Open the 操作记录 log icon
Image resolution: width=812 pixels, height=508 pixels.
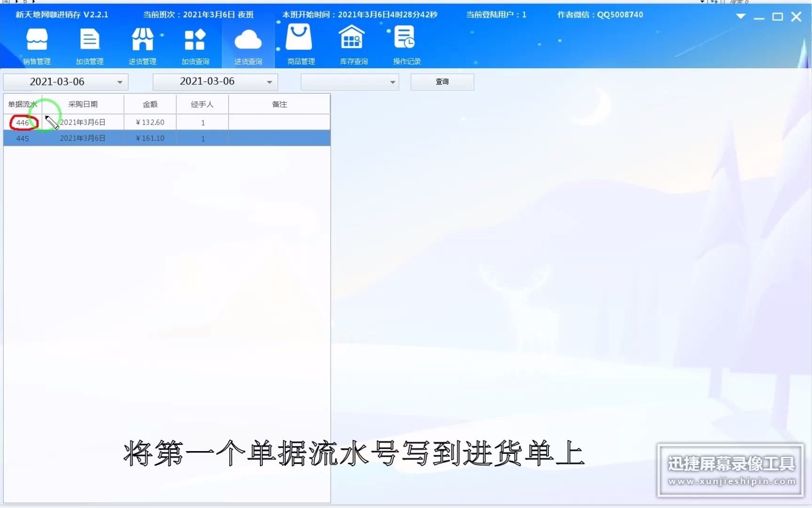406,46
